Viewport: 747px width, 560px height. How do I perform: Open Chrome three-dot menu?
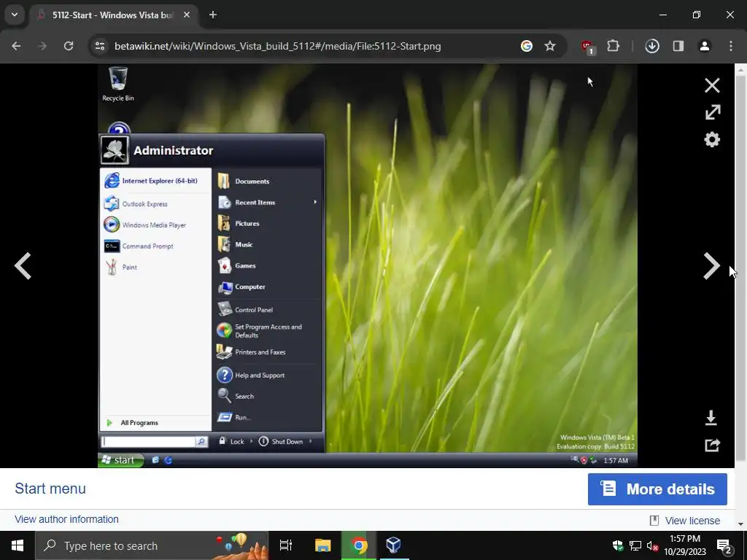[x=731, y=46]
